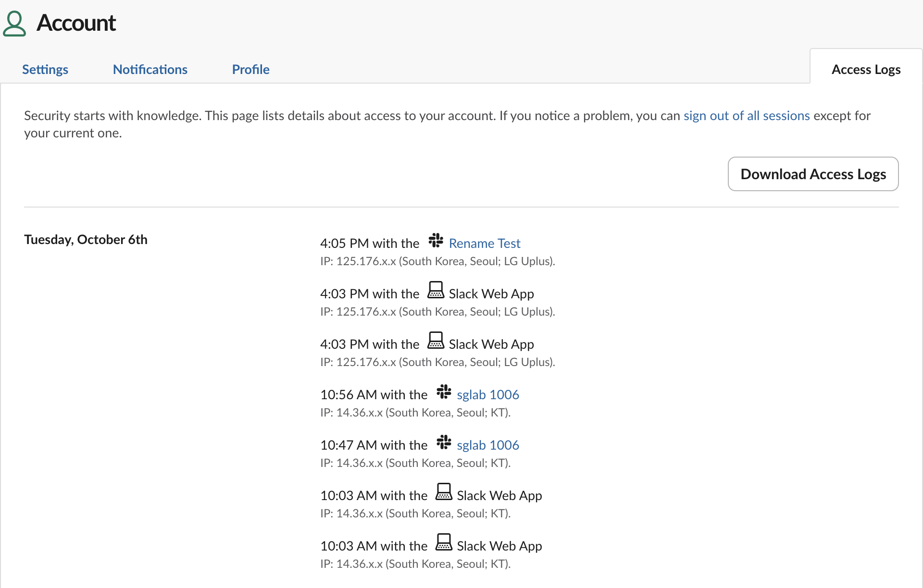The image size is (923, 588).
Task: Open the Settings tab
Action: [45, 69]
